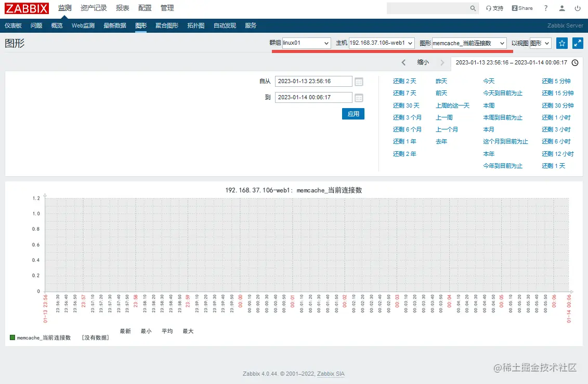Viewport: 588px width, 384px height.
Task: Open the 报表 top menu
Action: tap(123, 8)
